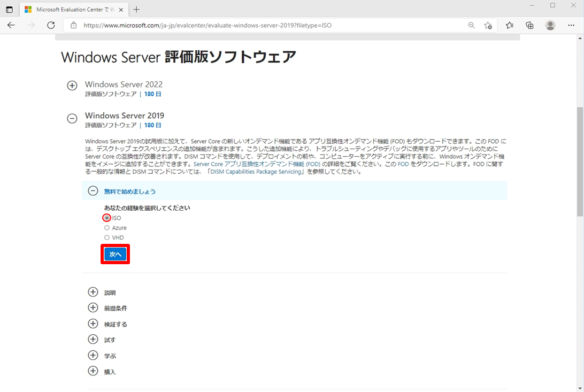Click the 無料で始めましょう heading link

pyautogui.click(x=129, y=191)
